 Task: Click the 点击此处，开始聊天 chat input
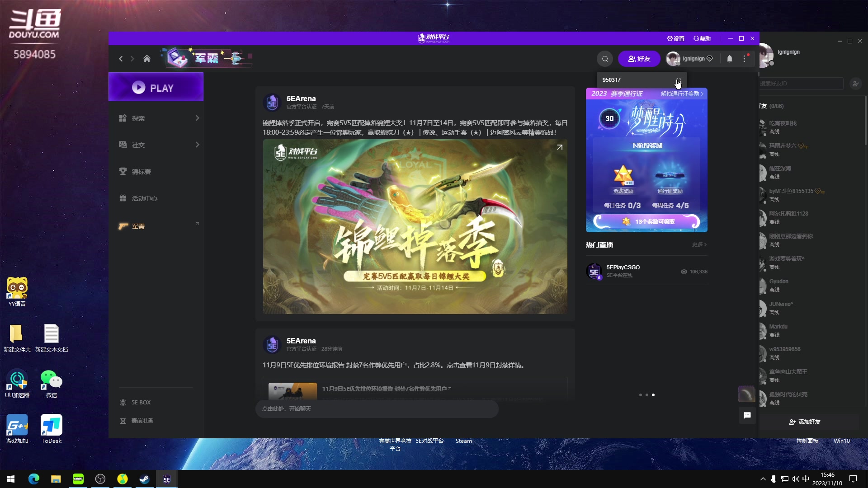[377, 409]
